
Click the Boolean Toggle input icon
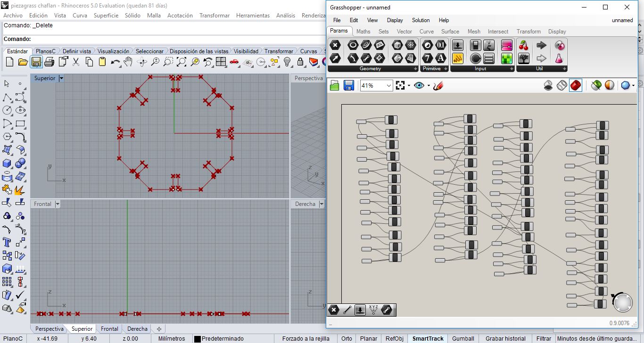[476, 45]
